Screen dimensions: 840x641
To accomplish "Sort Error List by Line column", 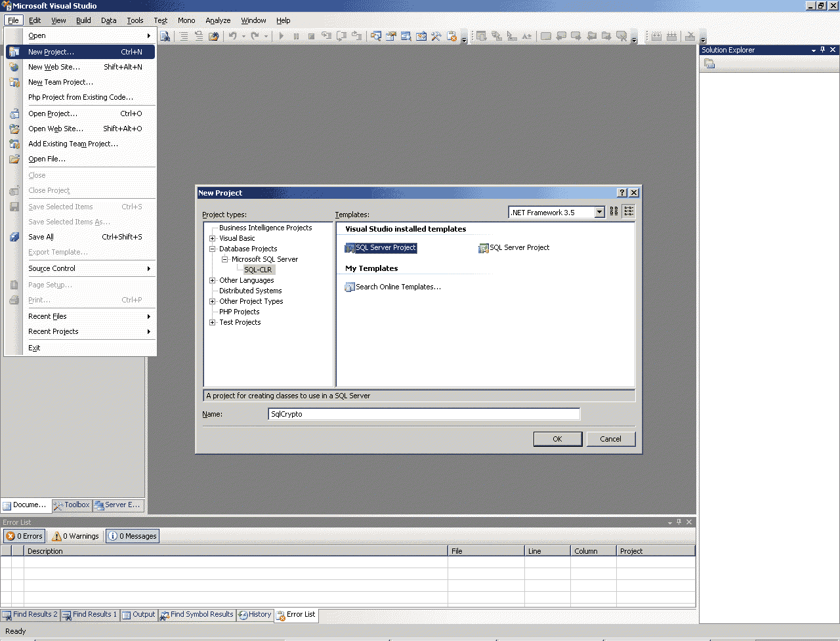I will tap(547, 551).
